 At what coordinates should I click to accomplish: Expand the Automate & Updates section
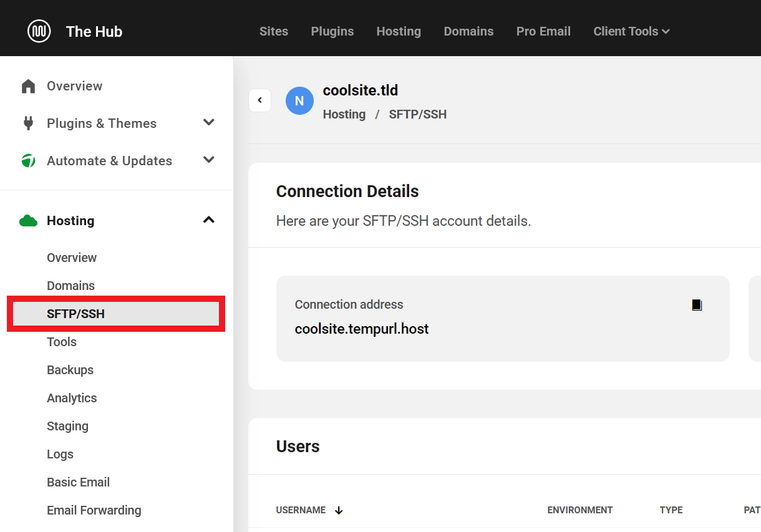(x=209, y=160)
